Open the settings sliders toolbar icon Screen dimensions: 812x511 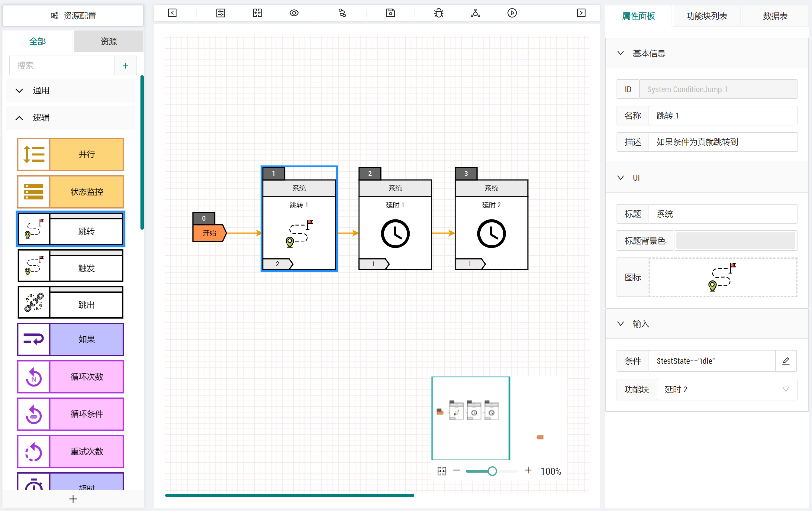221,13
